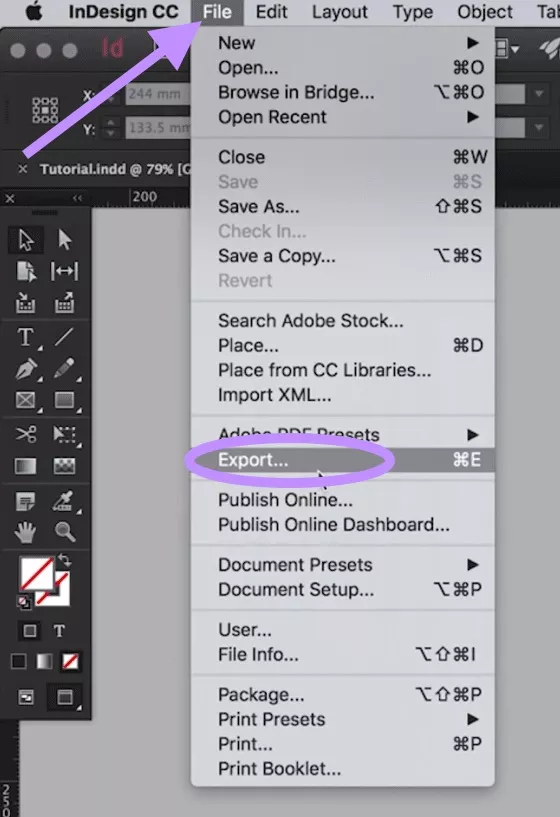Toggle formatting affects text
The image size is (560, 817).
pos(59,631)
